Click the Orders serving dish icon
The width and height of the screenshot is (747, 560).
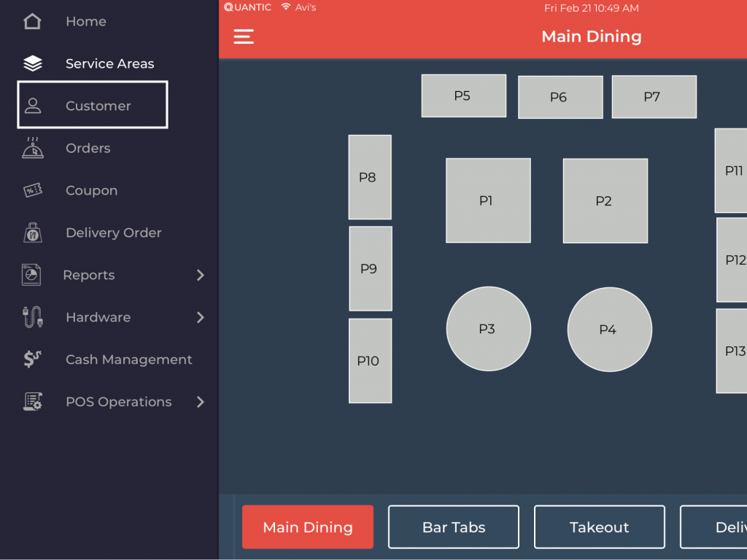[33, 148]
